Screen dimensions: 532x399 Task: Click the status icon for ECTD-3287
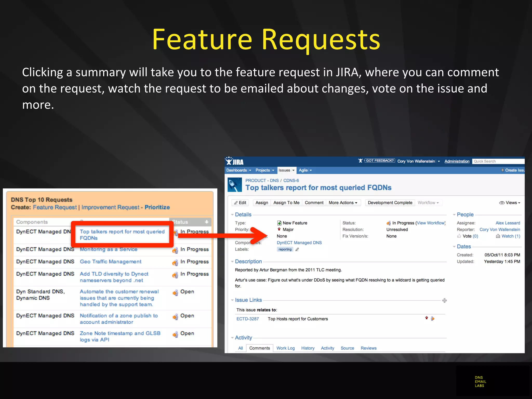tap(433, 318)
